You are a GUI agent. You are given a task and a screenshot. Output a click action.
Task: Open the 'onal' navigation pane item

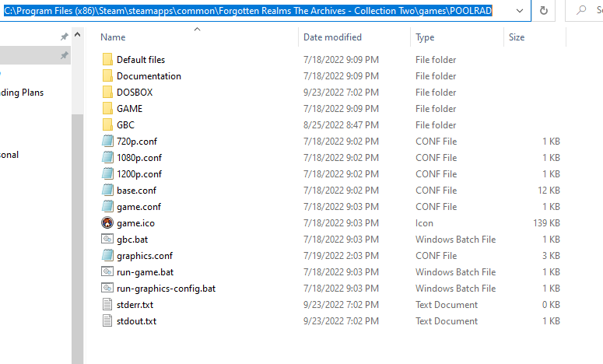click(9, 155)
